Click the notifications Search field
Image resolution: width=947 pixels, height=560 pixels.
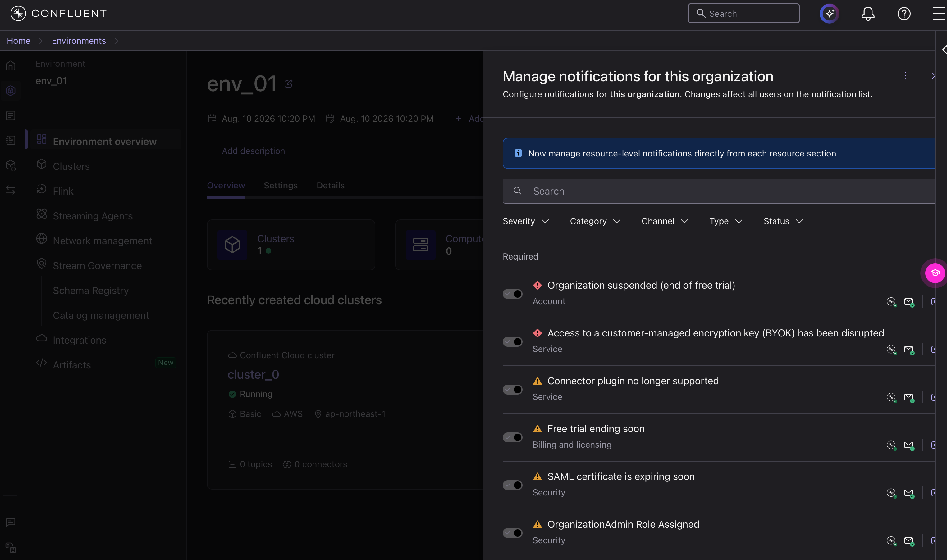click(x=719, y=191)
